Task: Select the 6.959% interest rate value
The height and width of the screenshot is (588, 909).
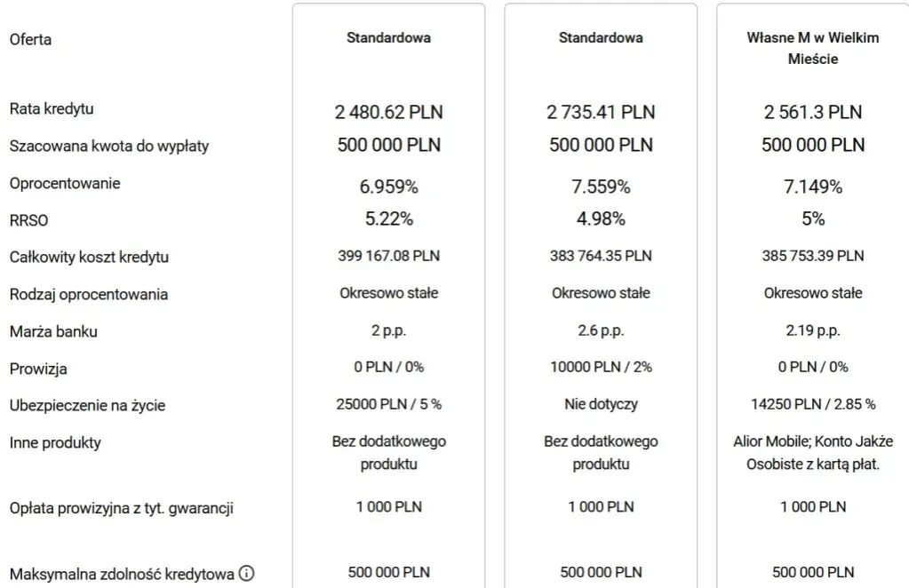Action: [388, 187]
